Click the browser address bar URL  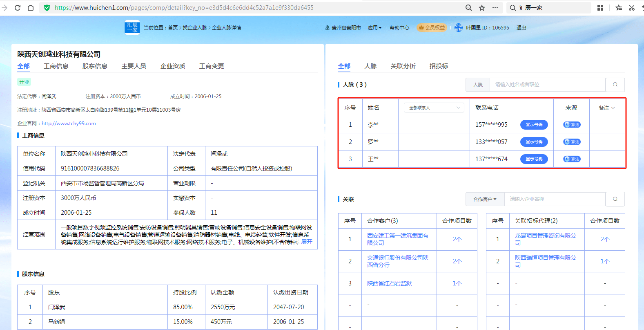click(x=184, y=8)
